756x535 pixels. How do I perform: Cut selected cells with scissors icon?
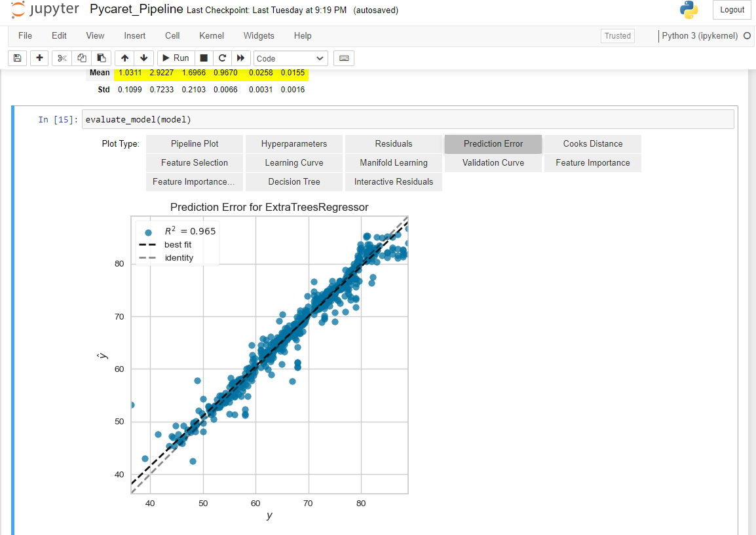[62, 58]
